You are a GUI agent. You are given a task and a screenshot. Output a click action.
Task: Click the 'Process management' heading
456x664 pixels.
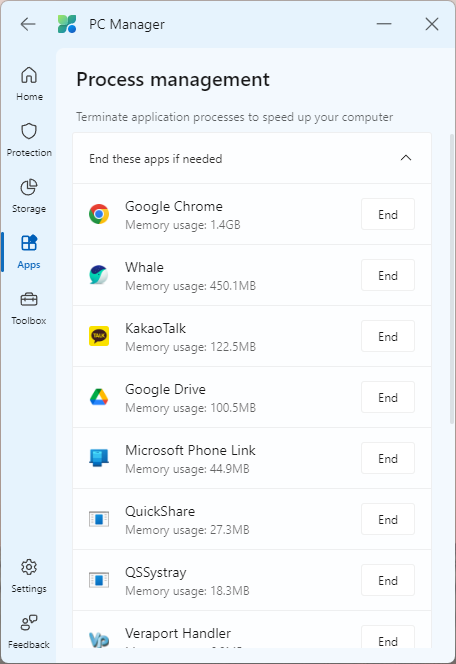point(173,80)
